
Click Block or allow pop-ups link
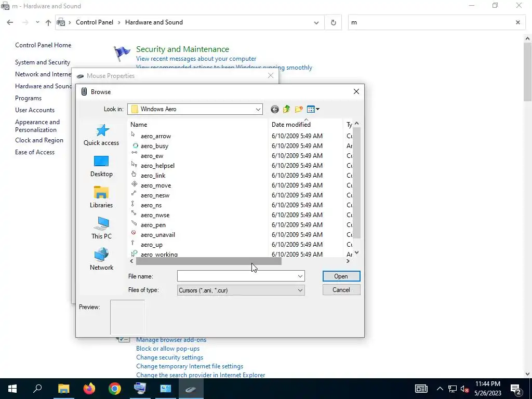[x=168, y=349]
